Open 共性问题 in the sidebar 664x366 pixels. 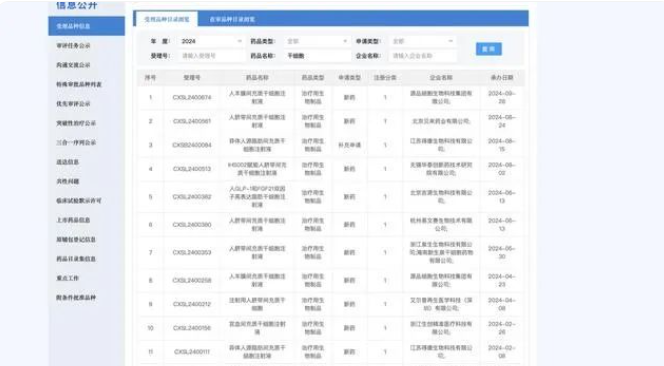click(68, 181)
